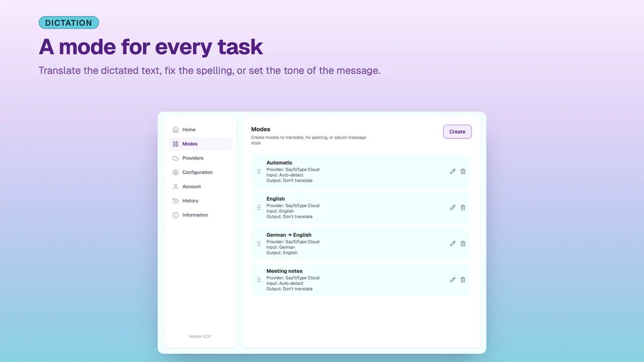644x362 pixels.
Task: Click 'A mode for every task' headline
Action: point(151,47)
